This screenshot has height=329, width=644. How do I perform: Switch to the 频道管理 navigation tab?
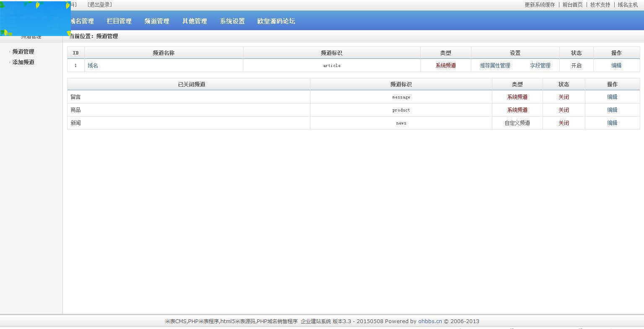point(157,21)
